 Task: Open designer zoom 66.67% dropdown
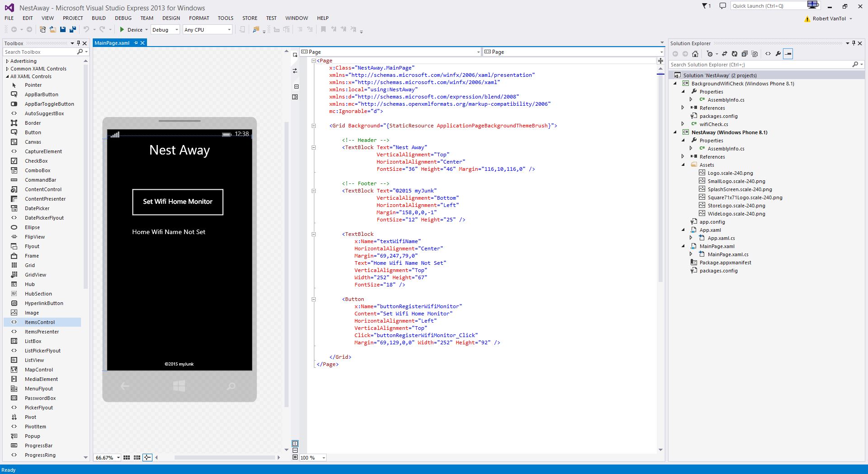[x=119, y=458]
